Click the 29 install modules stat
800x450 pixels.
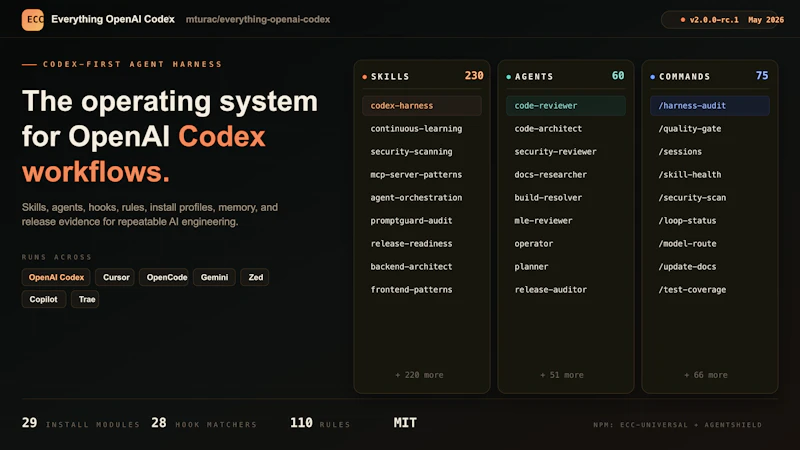coord(81,423)
